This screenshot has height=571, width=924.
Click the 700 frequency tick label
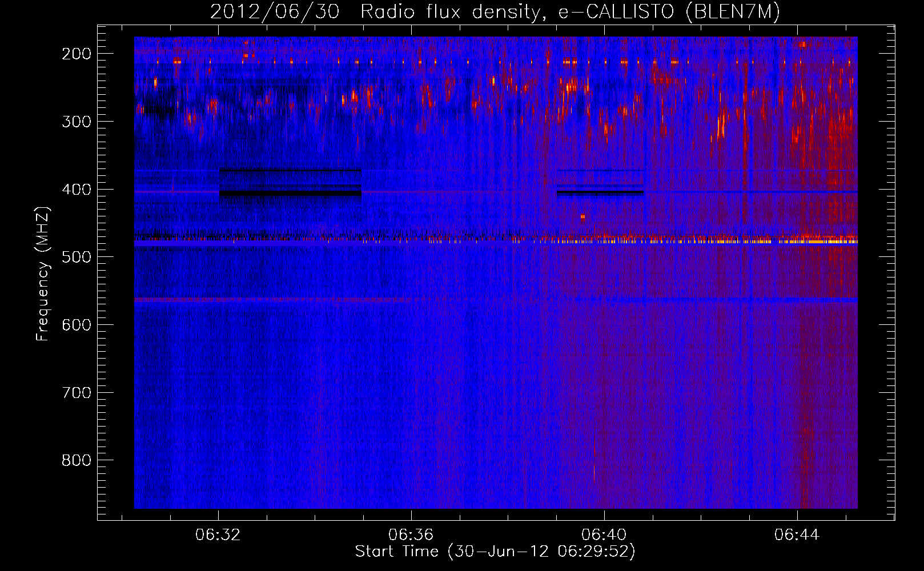(77, 393)
